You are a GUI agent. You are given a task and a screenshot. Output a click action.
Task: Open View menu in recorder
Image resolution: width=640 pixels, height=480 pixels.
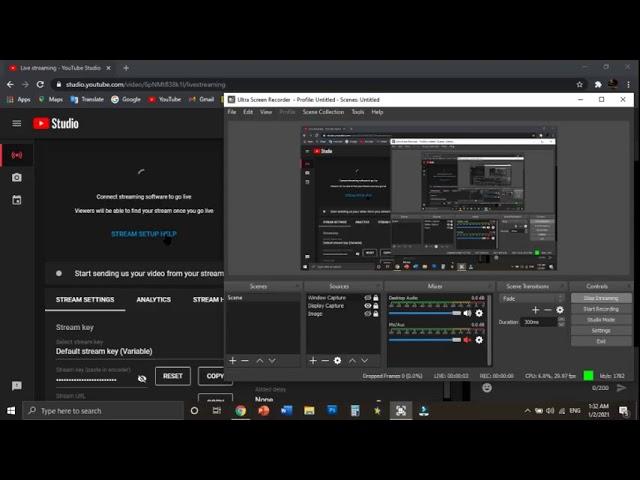pyautogui.click(x=266, y=112)
